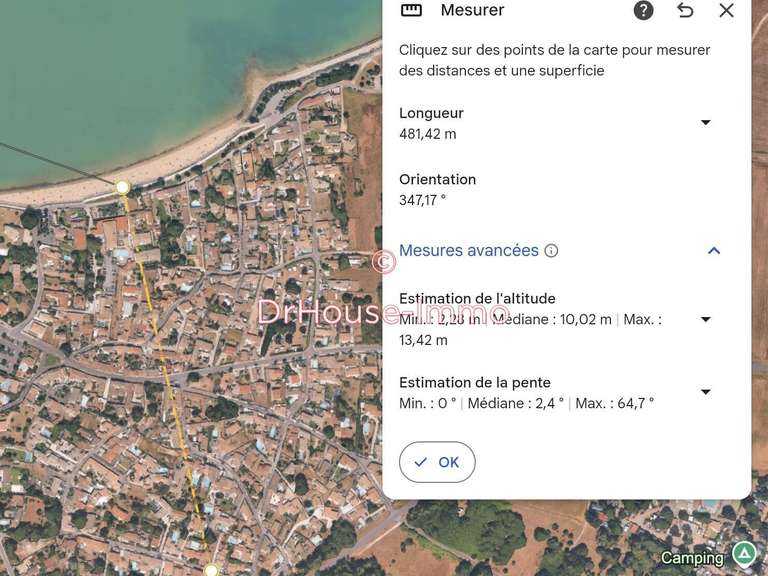The width and height of the screenshot is (768, 576).
Task: Open the Estimation de l'altitude dropdown
Action: click(706, 319)
